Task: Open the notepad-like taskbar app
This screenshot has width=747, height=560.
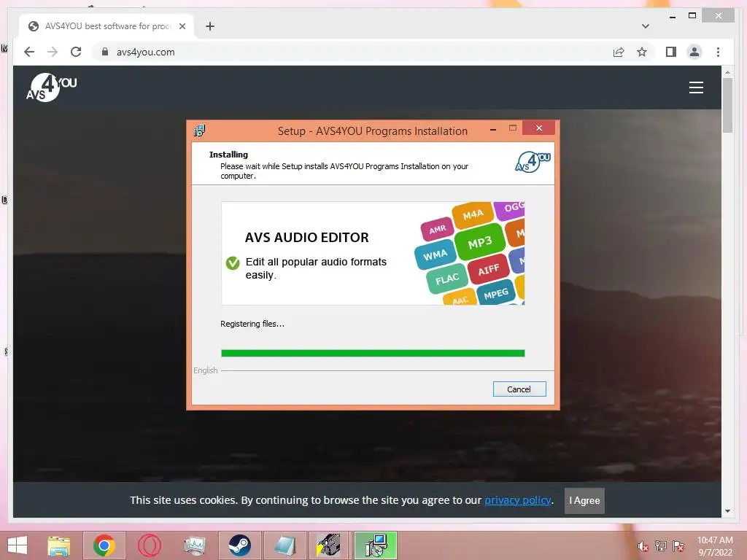Action: point(285,545)
